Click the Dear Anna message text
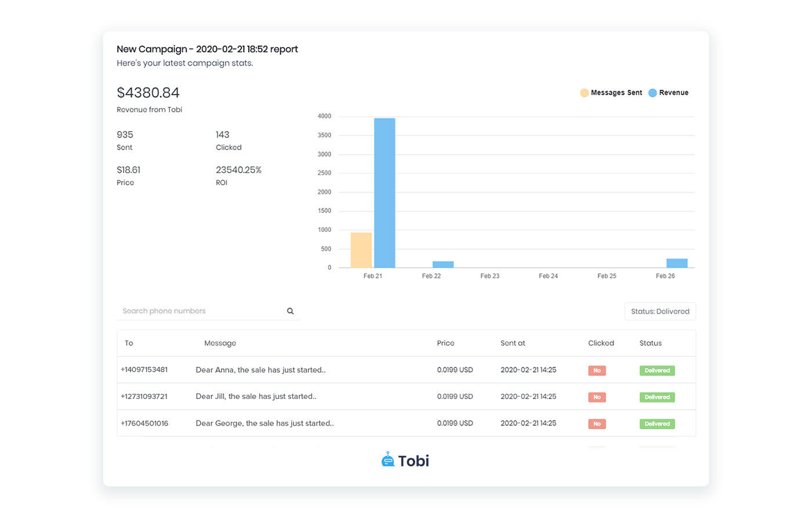 pos(260,370)
